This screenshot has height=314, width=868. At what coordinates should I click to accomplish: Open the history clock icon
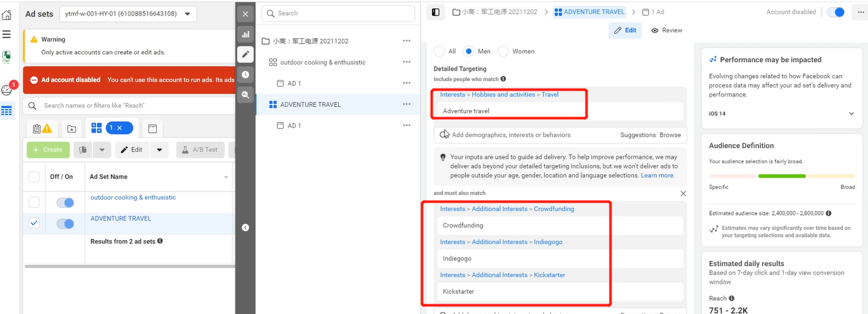pyautogui.click(x=245, y=74)
